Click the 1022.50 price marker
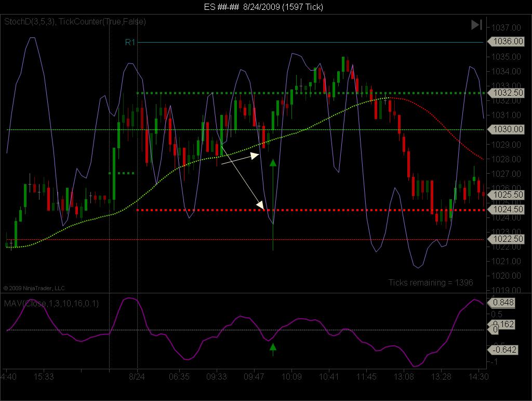 coord(506,239)
